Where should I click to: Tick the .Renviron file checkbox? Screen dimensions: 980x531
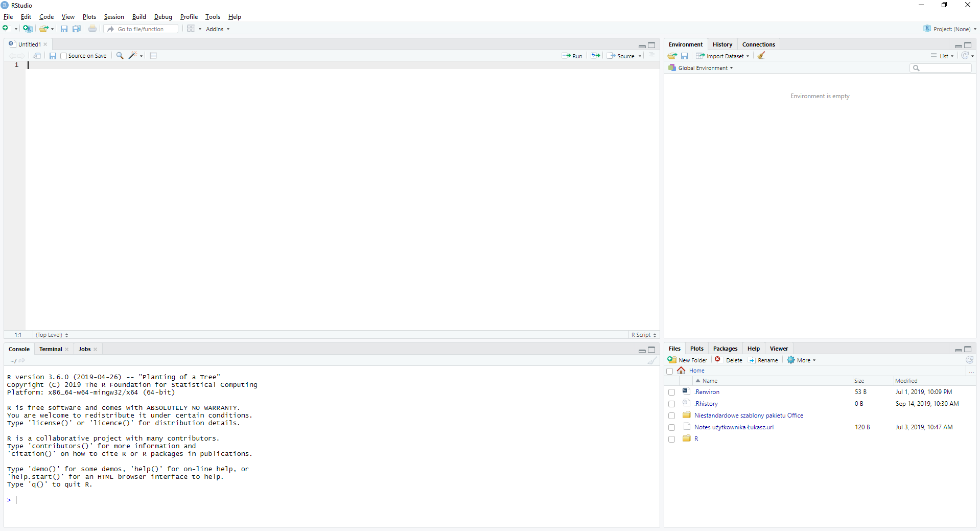point(672,393)
